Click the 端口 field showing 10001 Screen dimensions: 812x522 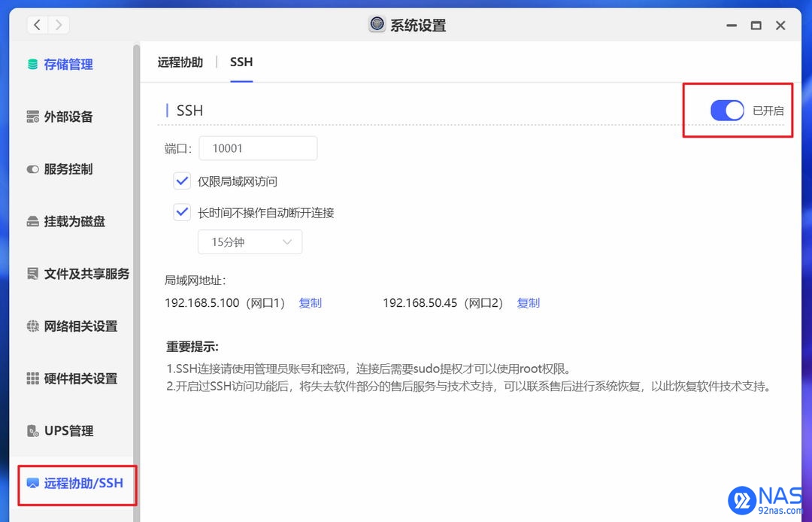258,149
